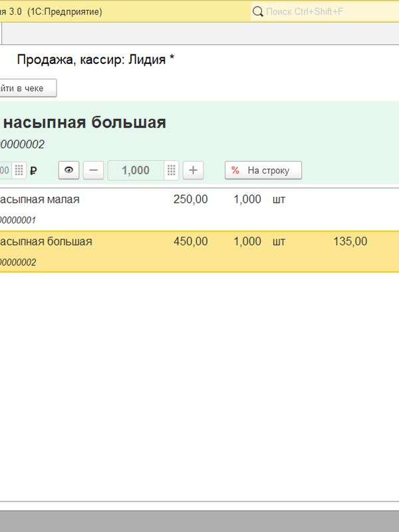Viewport: 399px width, 532px height.
Task: Click the 450,00 price cell
Action: [x=191, y=241]
